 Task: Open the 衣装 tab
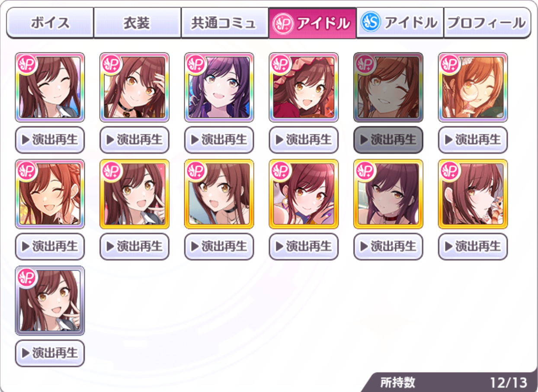(137, 23)
